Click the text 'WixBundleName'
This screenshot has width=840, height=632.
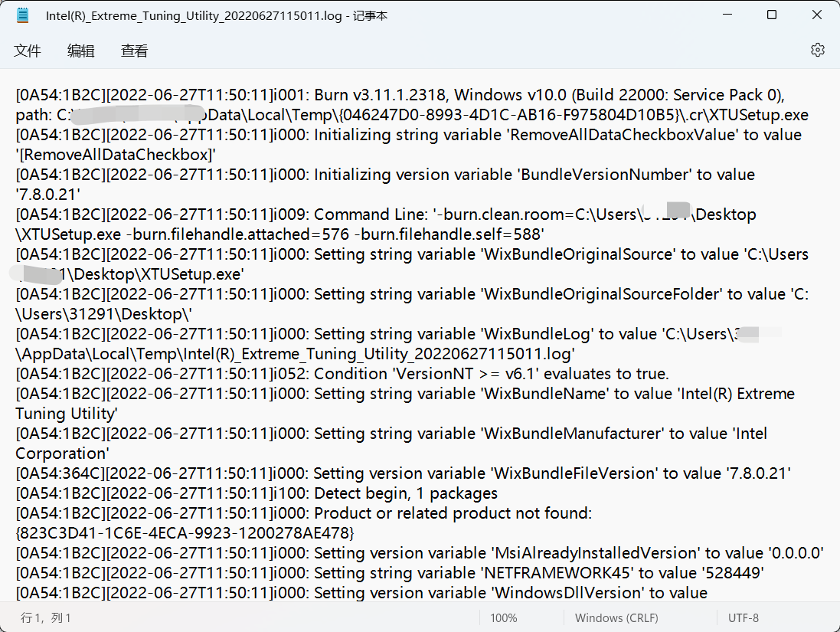point(544,393)
